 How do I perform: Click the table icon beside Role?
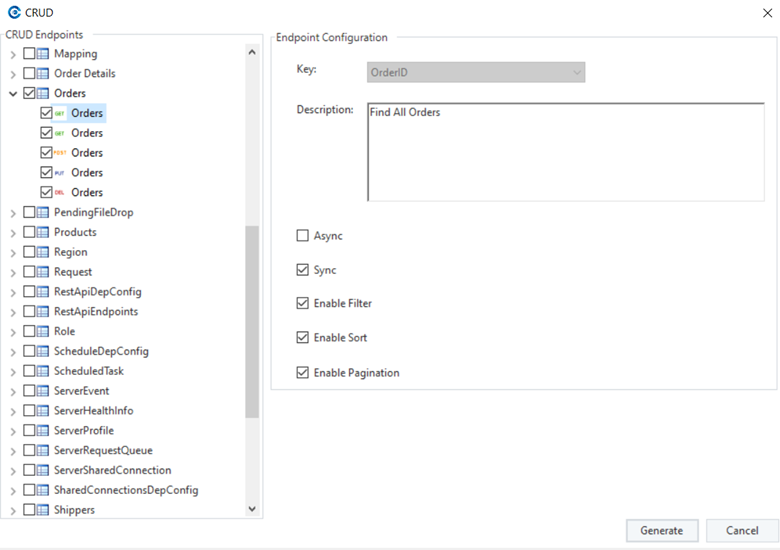(43, 331)
